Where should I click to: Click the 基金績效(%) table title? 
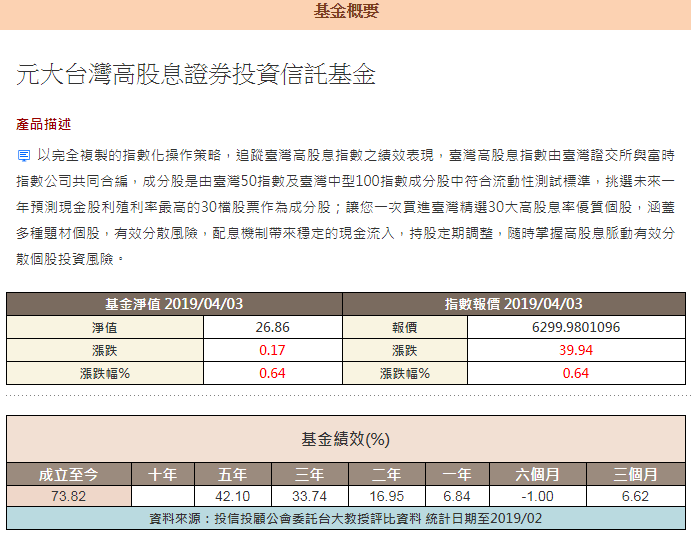[346, 439]
